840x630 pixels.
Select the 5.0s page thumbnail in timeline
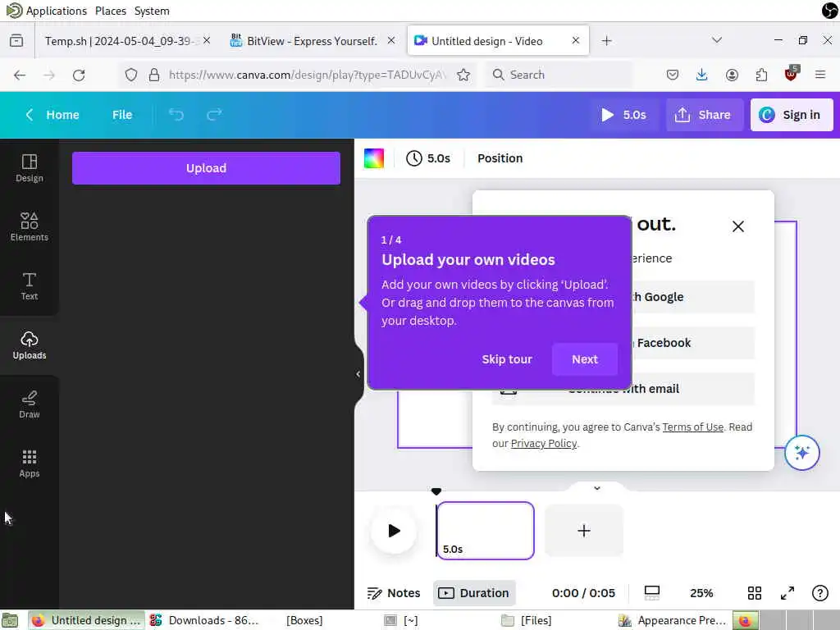tap(486, 531)
